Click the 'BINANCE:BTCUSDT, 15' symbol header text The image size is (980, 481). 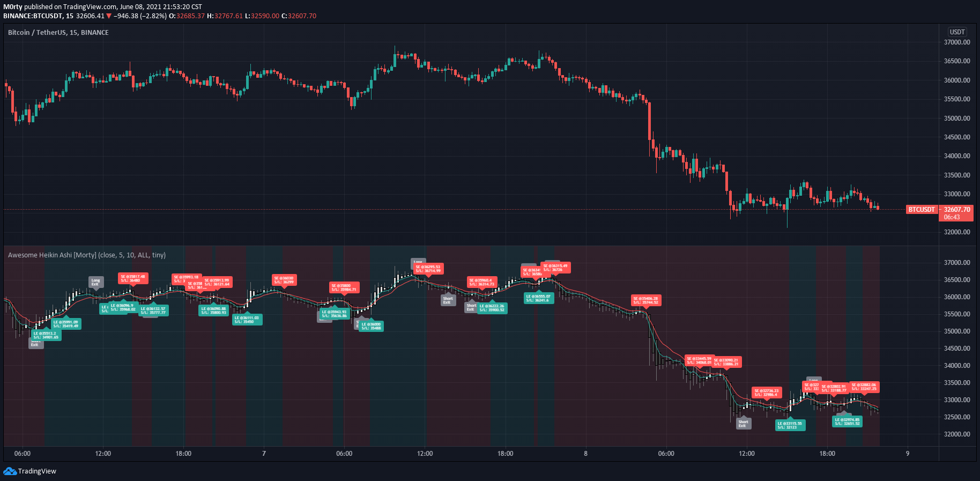[38, 16]
